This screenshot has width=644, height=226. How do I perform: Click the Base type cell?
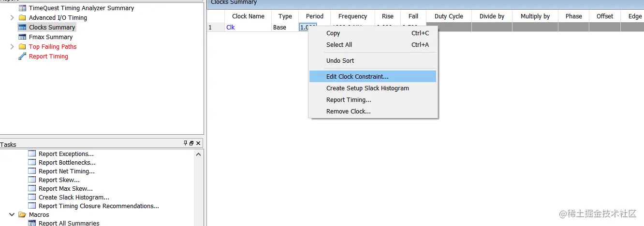[x=285, y=28]
